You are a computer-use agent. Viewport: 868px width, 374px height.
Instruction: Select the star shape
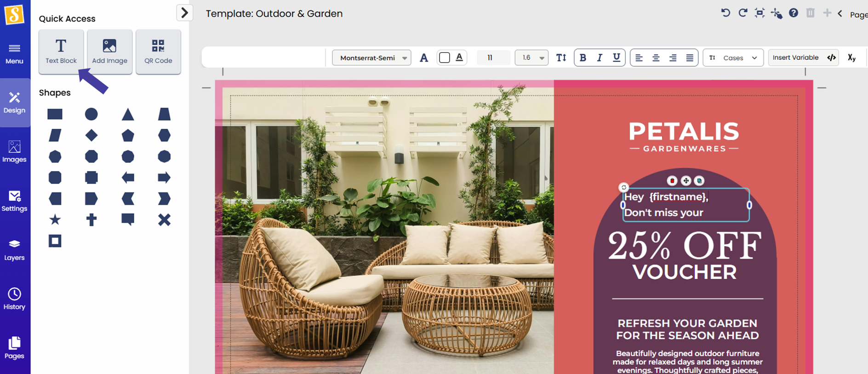[x=55, y=219]
